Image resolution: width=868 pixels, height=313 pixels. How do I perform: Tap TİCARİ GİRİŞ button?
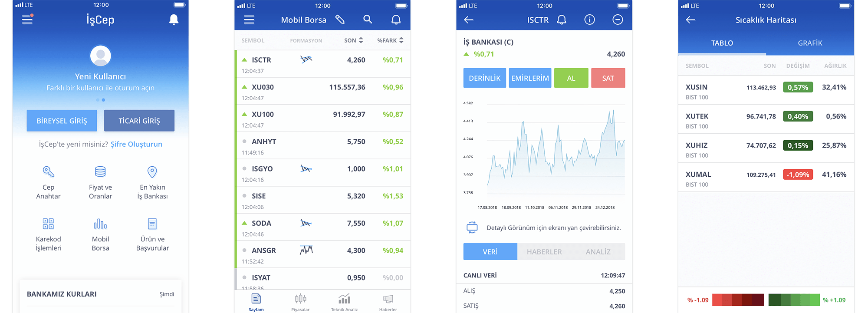point(139,121)
